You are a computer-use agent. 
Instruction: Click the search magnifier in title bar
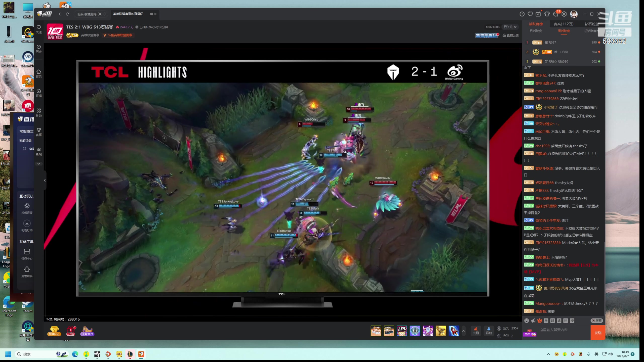(x=105, y=14)
